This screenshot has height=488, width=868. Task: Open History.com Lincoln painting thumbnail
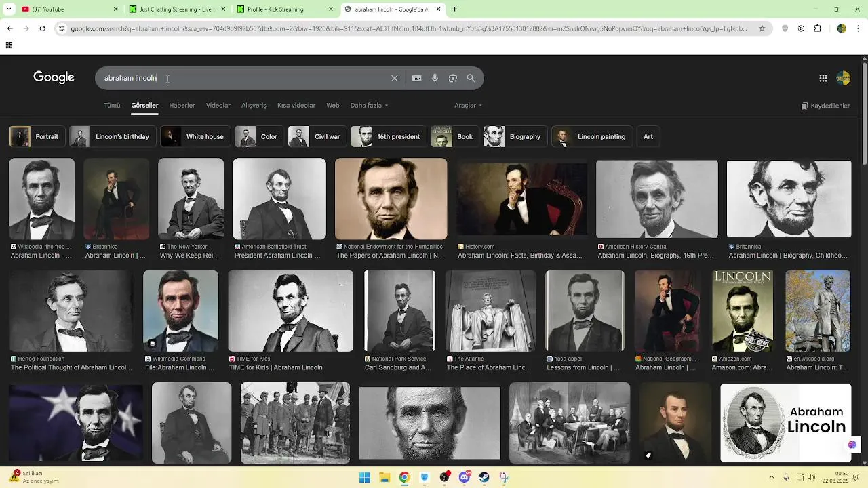tap(521, 199)
